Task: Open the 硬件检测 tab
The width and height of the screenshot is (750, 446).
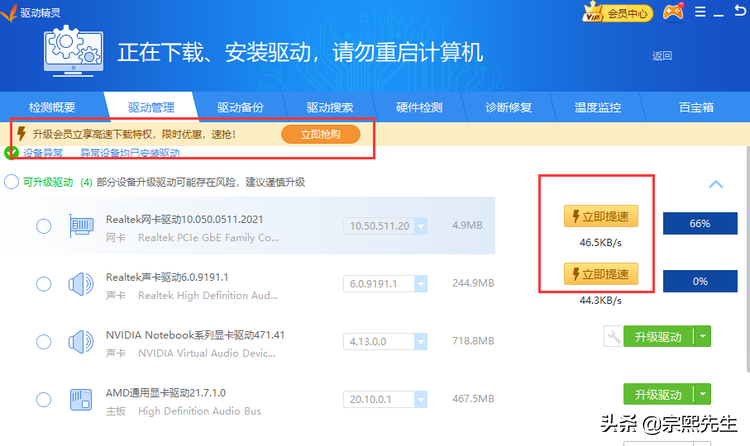Action: [419, 107]
